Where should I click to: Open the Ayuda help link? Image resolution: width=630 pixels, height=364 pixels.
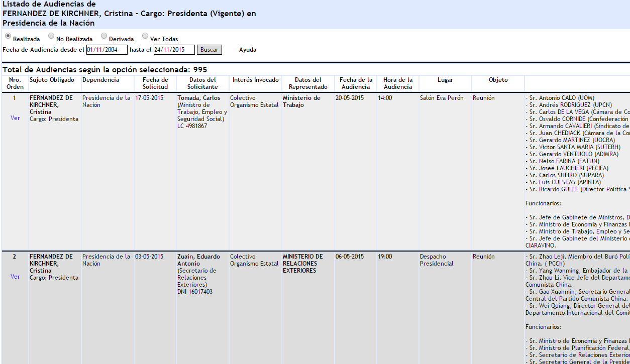point(248,50)
